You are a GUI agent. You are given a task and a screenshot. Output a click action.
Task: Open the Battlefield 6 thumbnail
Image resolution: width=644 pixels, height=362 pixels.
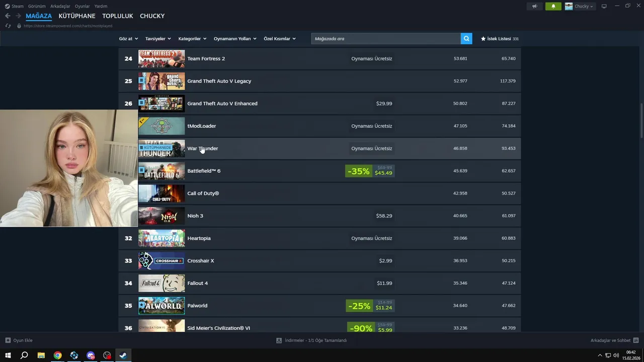click(x=162, y=171)
